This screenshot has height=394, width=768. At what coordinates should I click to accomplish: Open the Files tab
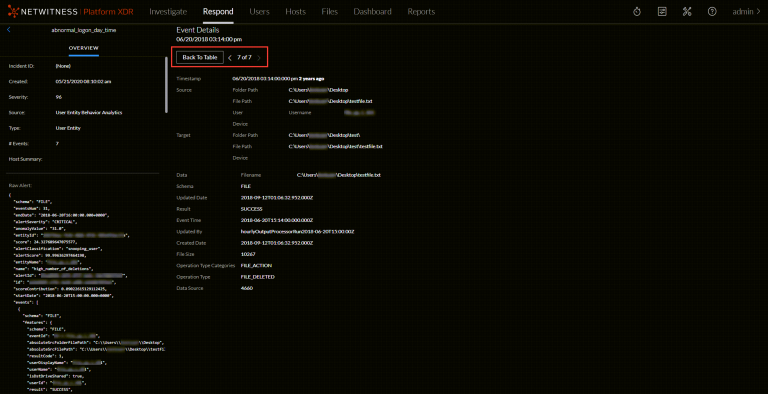(x=330, y=12)
